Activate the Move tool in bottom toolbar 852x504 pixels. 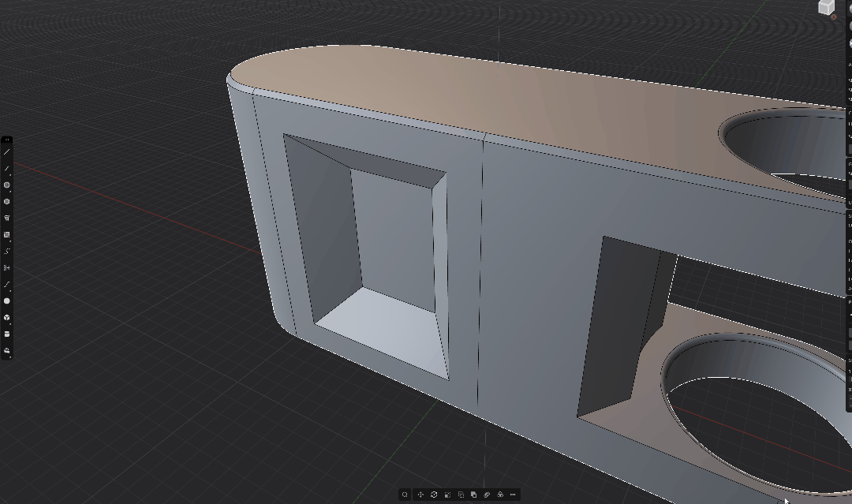(x=420, y=495)
